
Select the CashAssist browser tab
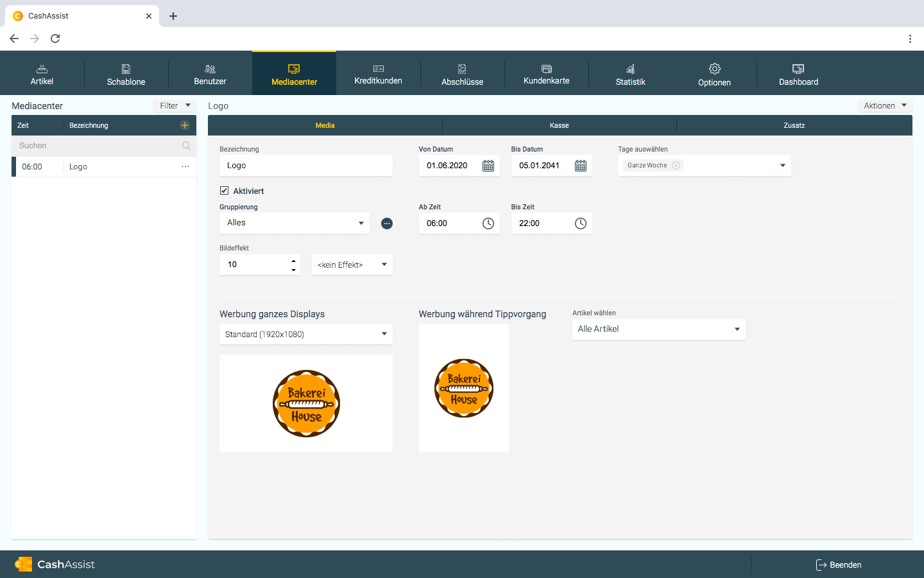pos(82,16)
